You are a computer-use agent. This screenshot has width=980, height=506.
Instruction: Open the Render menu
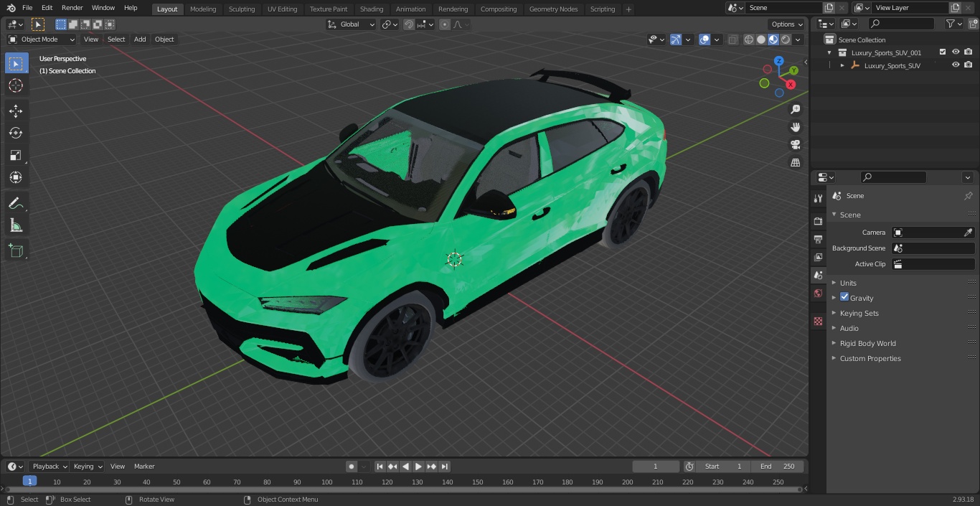[72, 8]
